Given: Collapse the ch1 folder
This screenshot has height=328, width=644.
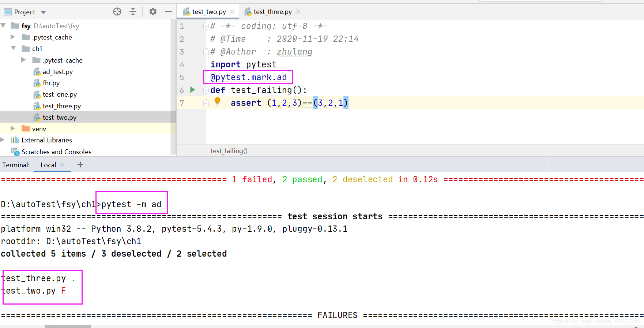Looking at the screenshot, I should (x=14, y=48).
